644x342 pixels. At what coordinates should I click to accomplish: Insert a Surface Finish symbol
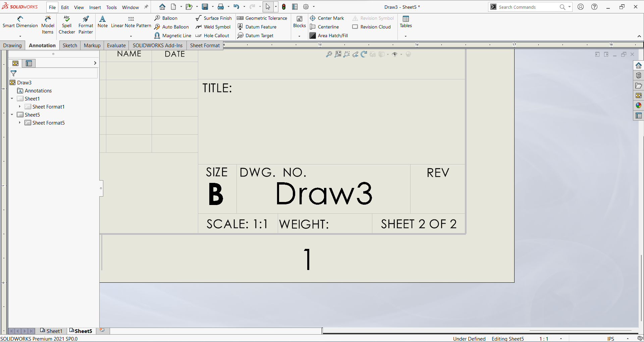[214, 18]
